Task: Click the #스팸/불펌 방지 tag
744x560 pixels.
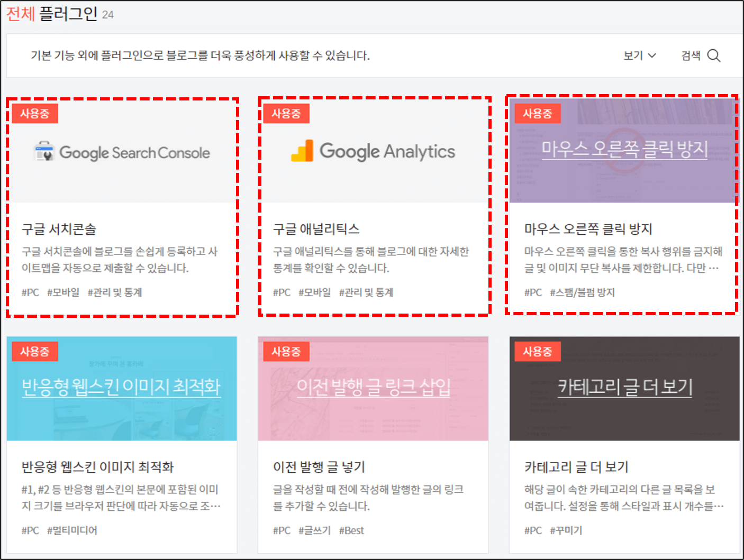Action: point(583,292)
